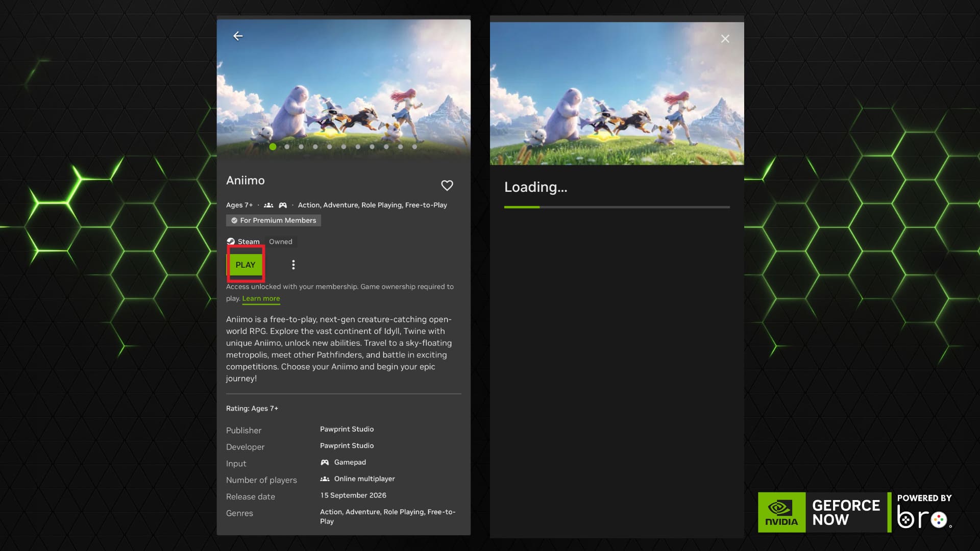Click the 'Number of players' row label
980x551 pixels.
pos(261,480)
